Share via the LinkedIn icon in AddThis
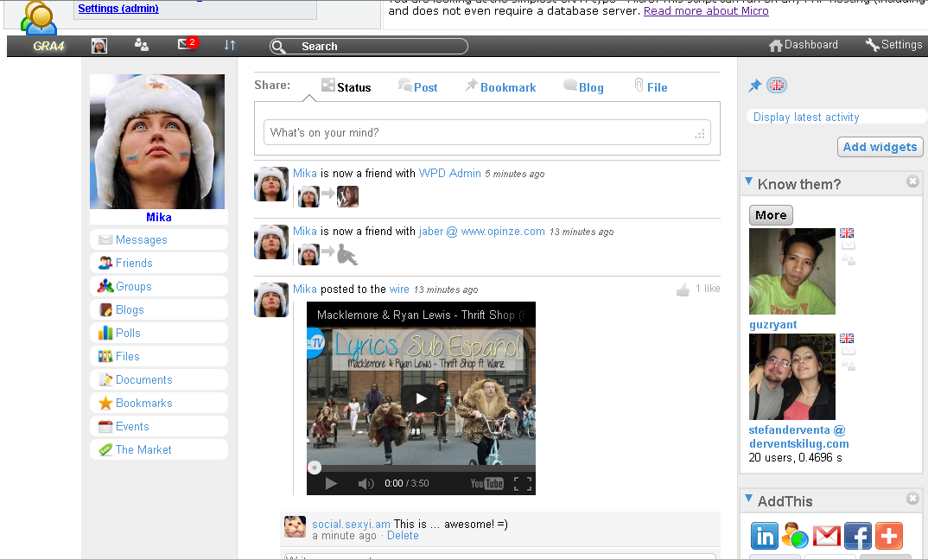 [765, 536]
